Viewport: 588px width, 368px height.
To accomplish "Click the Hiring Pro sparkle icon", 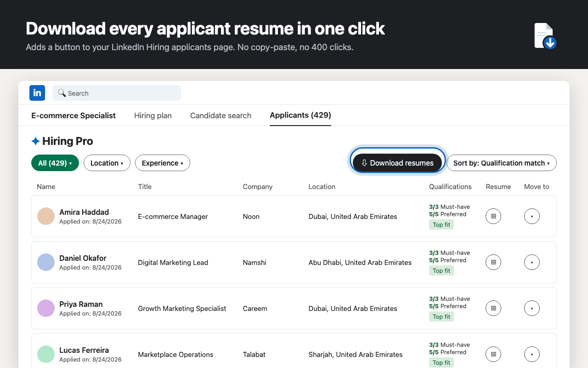I will (35, 141).
